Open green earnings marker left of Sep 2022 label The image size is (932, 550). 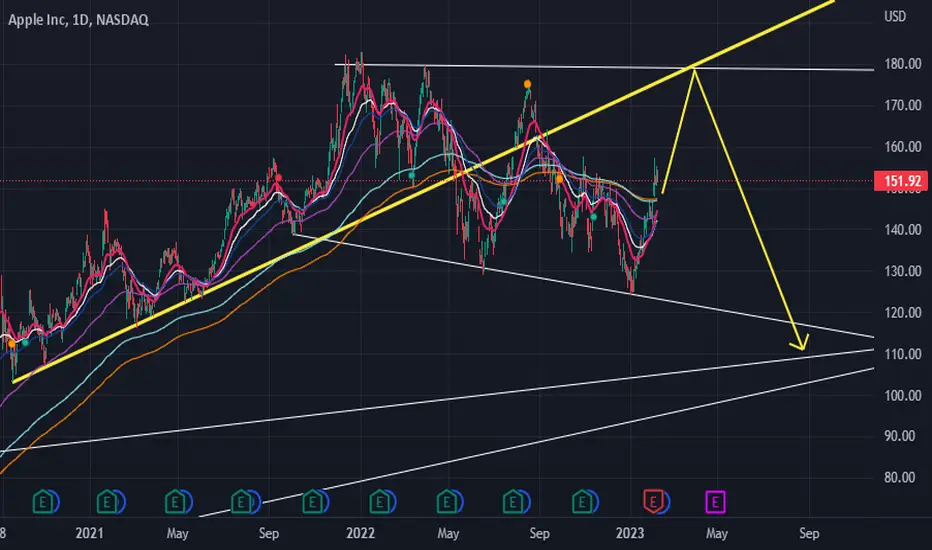click(513, 501)
